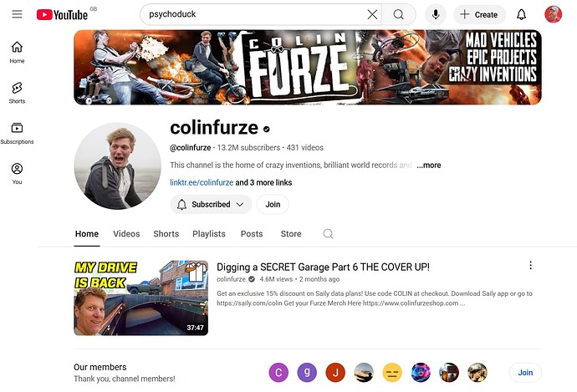Start voice search with microphone
Viewport: 577px width, 392px height.
coord(436,15)
